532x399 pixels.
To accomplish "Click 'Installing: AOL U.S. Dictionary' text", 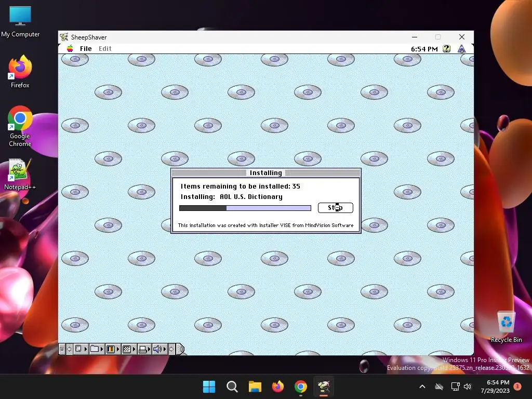I will tap(231, 197).
